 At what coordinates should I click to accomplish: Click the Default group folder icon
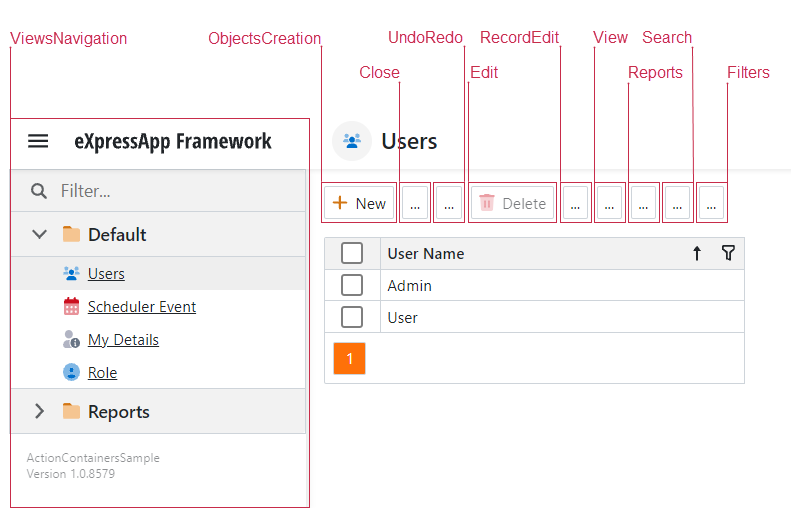pos(71,234)
